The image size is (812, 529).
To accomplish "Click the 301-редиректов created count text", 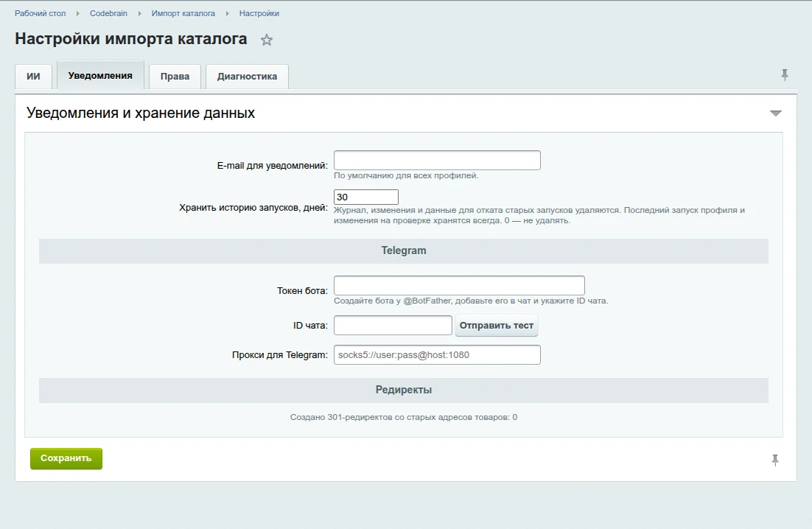I will 404,417.
